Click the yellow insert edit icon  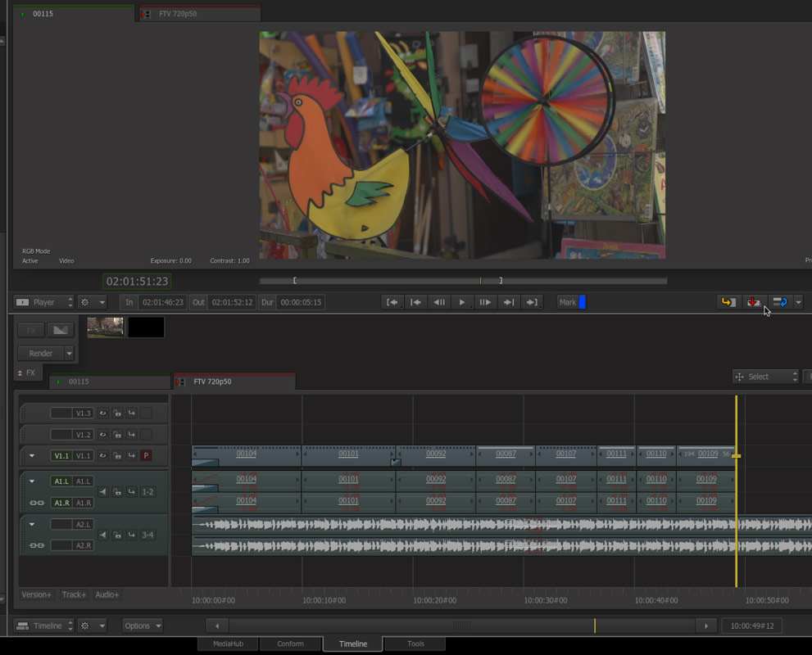(x=727, y=302)
